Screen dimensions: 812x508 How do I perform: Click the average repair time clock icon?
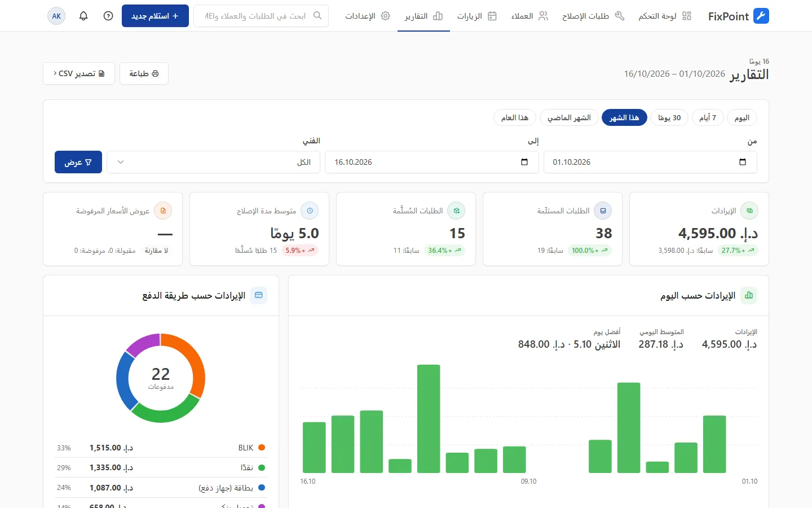point(310,211)
